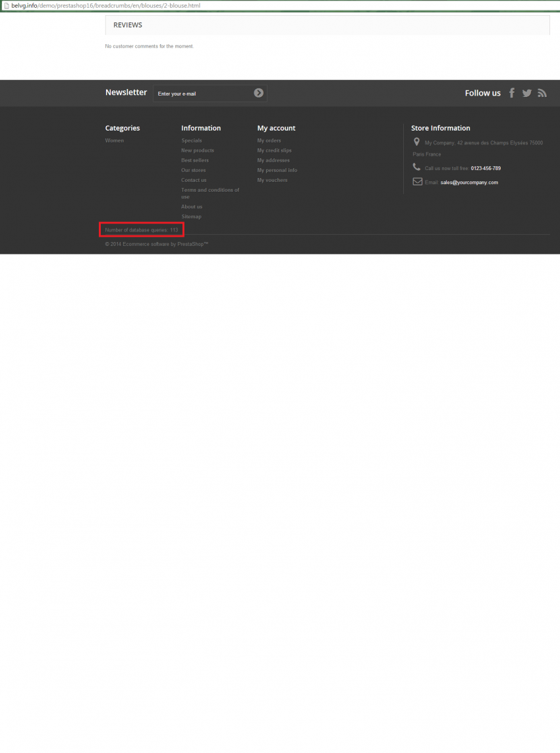Open My addresses link

pos(273,160)
